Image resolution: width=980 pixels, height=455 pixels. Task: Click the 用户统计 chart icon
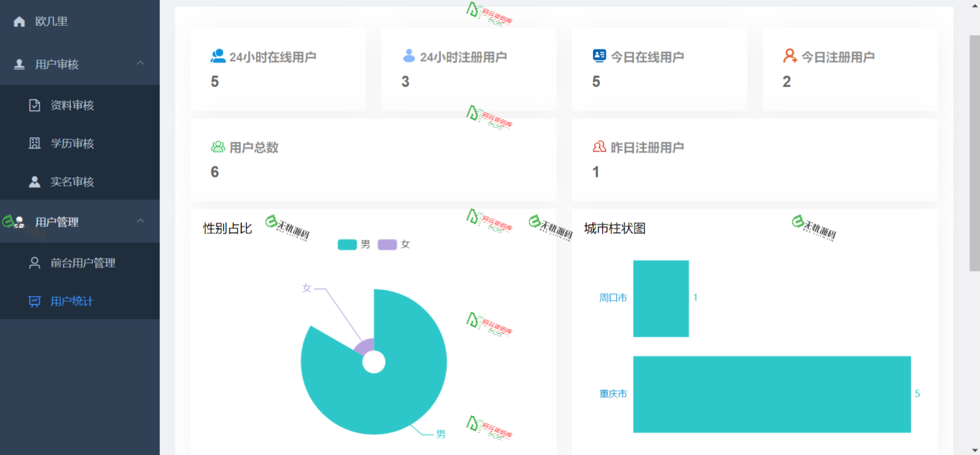click(x=33, y=301)
